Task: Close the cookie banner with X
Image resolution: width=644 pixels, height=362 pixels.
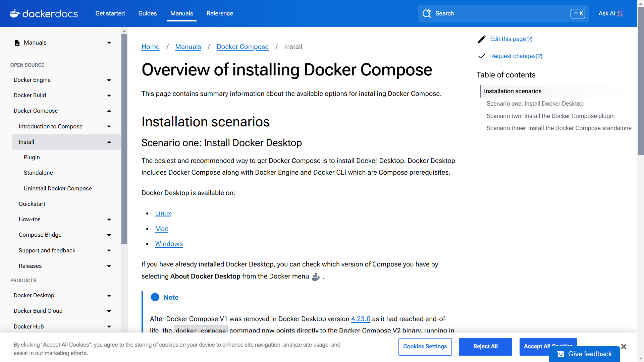Action: tap(624, 347)
